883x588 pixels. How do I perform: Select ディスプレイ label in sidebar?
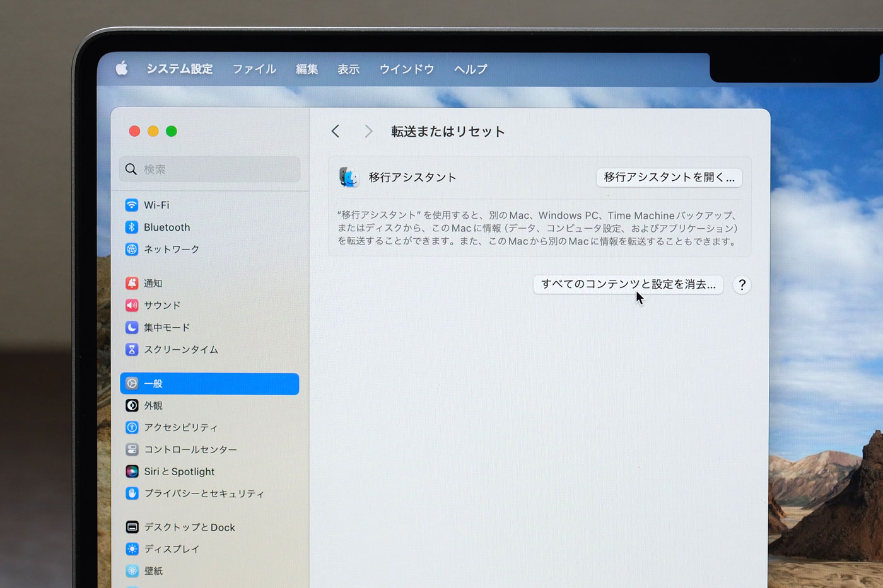(172, 549)
